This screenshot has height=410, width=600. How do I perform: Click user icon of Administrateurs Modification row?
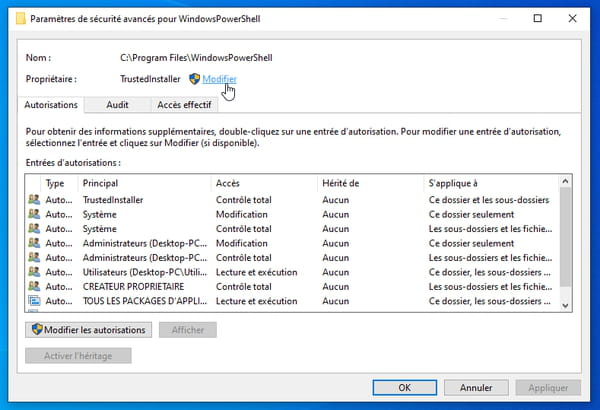[x=34, y=243]
